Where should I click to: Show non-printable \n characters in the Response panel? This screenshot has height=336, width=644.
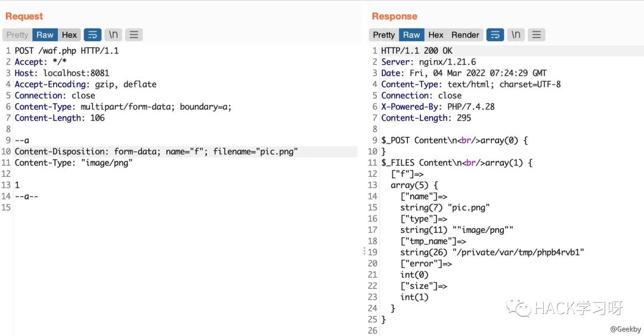(x=516, y=35)
